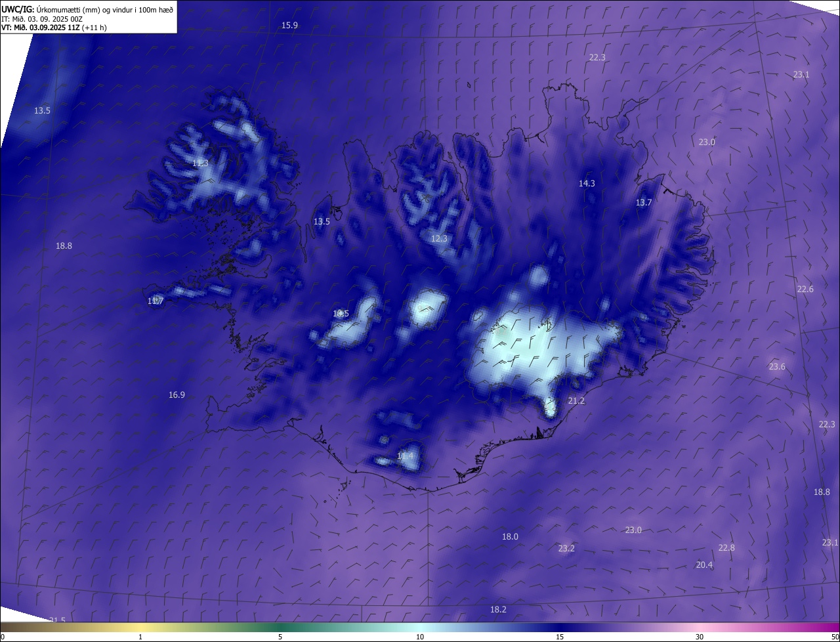Viewport: 840px width, 642px height.
Task: Click the 12.3 value label
Action: 439,238
